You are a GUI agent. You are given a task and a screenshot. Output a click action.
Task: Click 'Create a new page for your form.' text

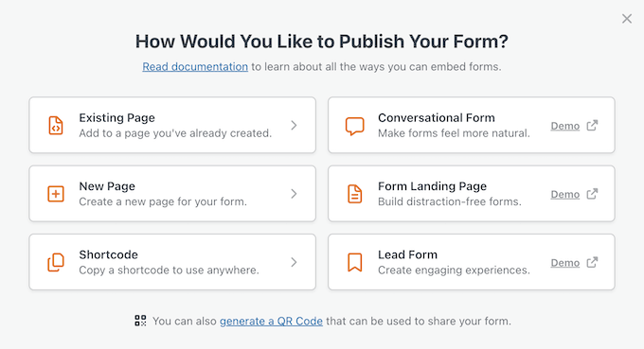(163, 201)
